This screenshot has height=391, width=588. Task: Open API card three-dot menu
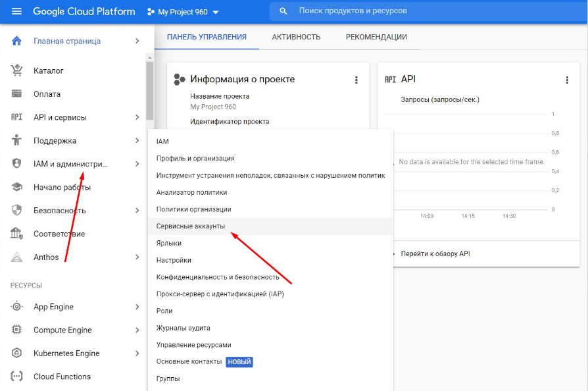(x=567, y=80)
